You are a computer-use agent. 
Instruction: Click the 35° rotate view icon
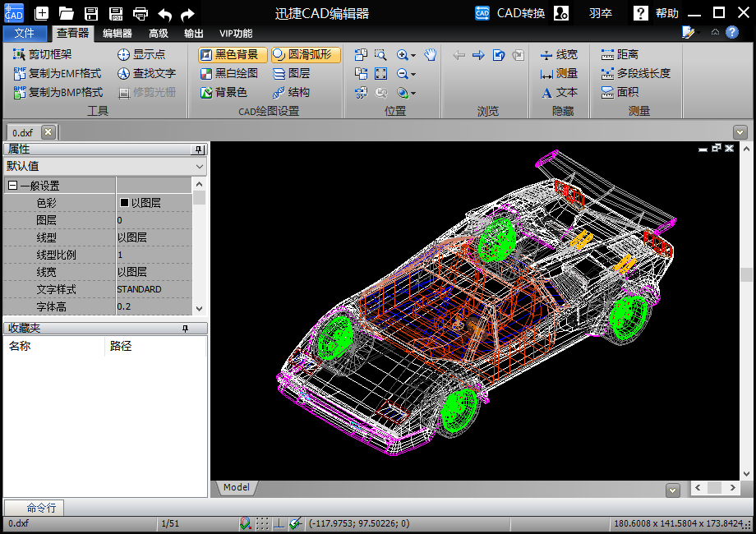click(361, 93)
